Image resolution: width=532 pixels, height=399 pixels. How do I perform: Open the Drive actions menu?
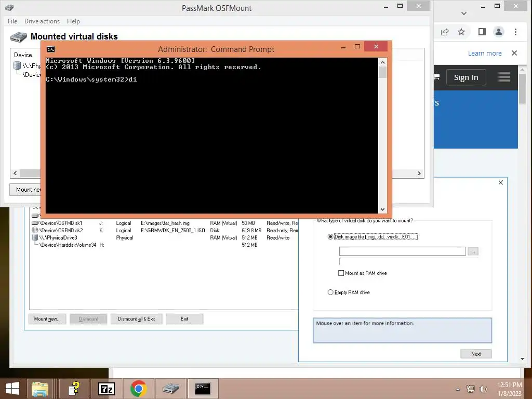tap(42, 21)
